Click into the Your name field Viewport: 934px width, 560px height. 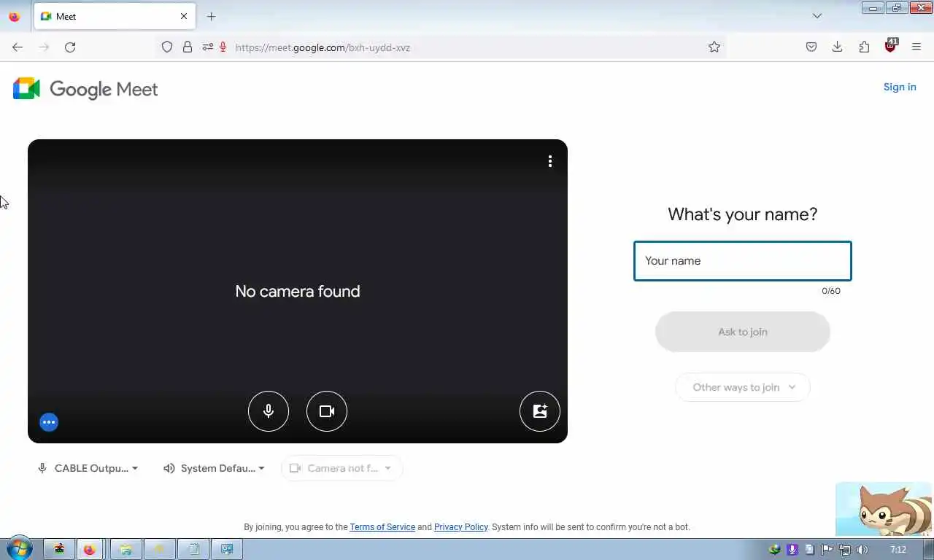pyautogui.click(x=743, y=261)
